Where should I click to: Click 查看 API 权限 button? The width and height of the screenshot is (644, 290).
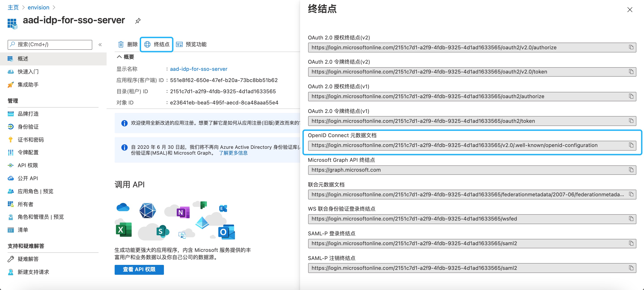point(139,269)
